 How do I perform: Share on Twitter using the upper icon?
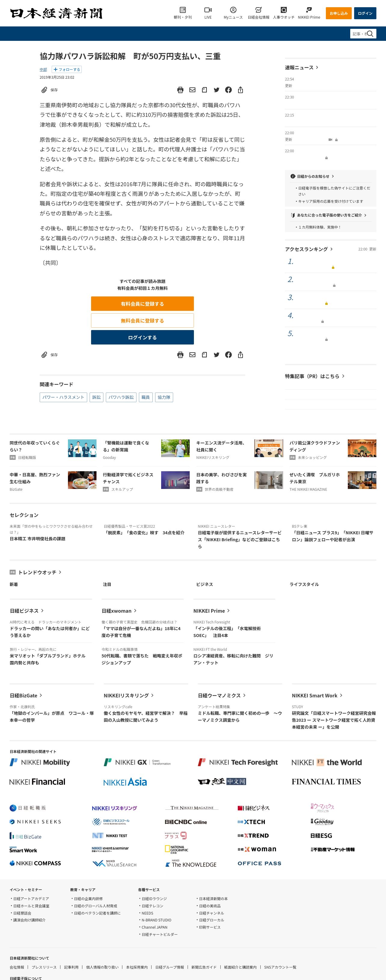pos(216,90)
